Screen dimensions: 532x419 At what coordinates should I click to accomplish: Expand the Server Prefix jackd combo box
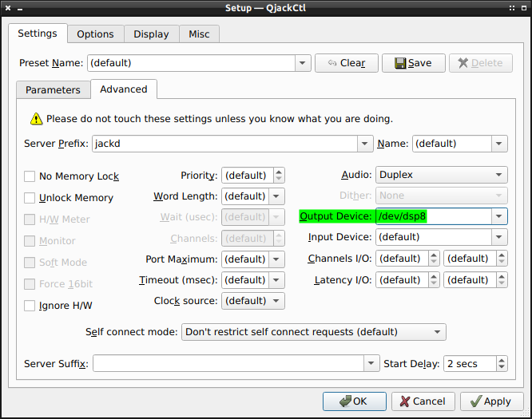[x=366, y=144]
